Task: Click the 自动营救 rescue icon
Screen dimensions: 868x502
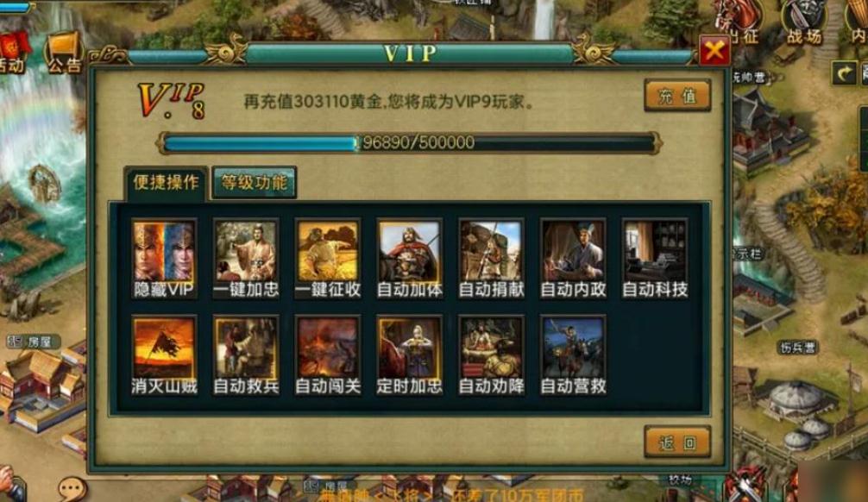Action: pos(573,356)
